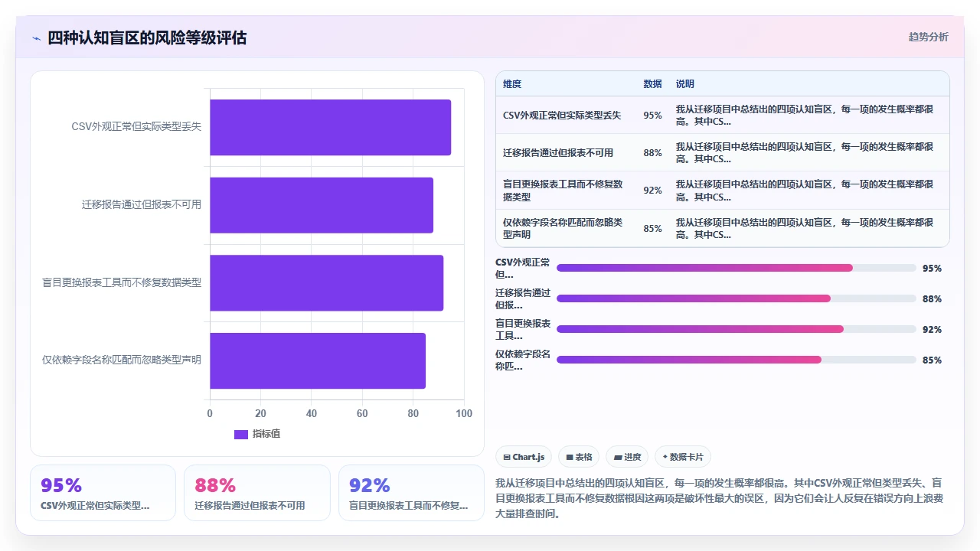The image size is (980, 551).
Task: Open the 95% CSV外观正常 data card
Action: click(x=103, y=493)
